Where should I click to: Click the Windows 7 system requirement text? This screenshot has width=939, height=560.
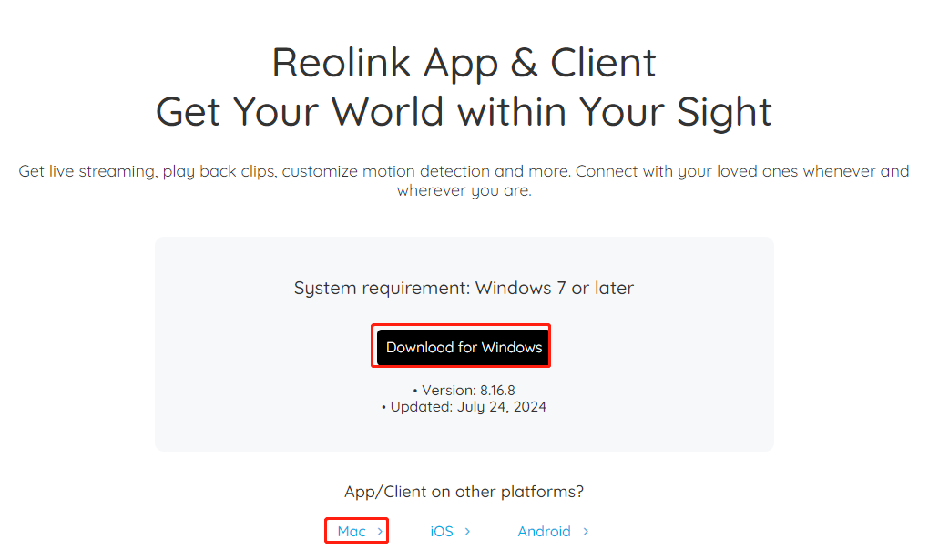tap(464, 288)
